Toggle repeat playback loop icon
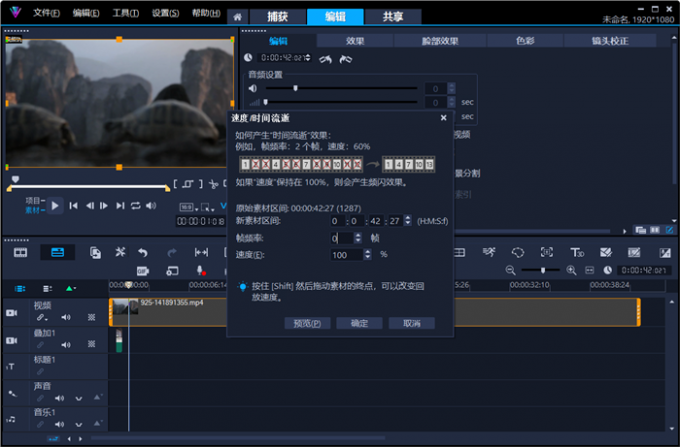 pyautogui.click(x=135, y=206)
